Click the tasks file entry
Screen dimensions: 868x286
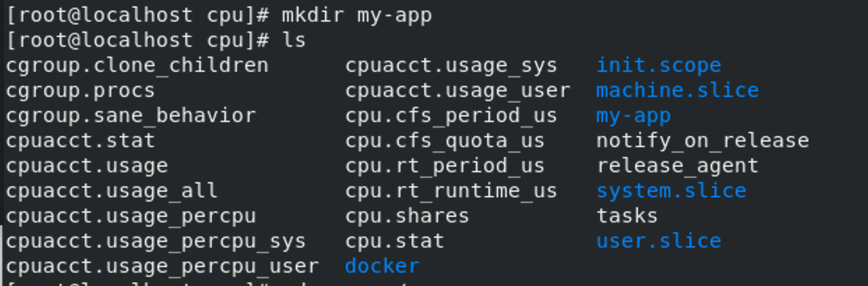point(627,216)
